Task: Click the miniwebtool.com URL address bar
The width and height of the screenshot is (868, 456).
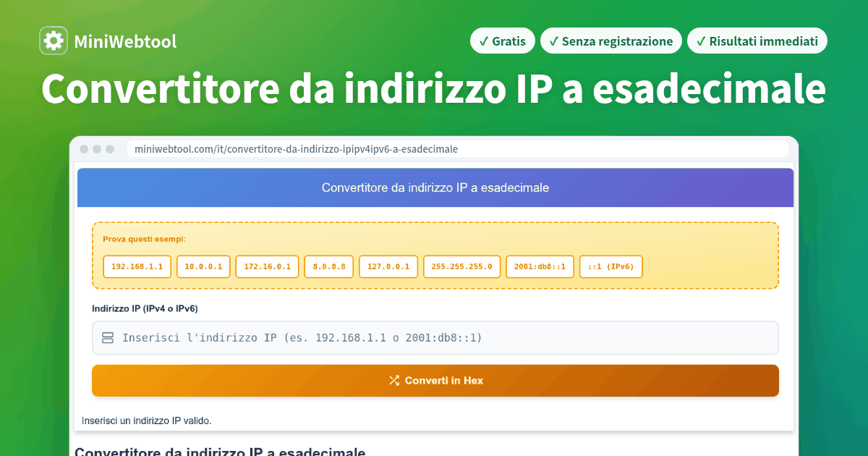Action: point(457,149)
